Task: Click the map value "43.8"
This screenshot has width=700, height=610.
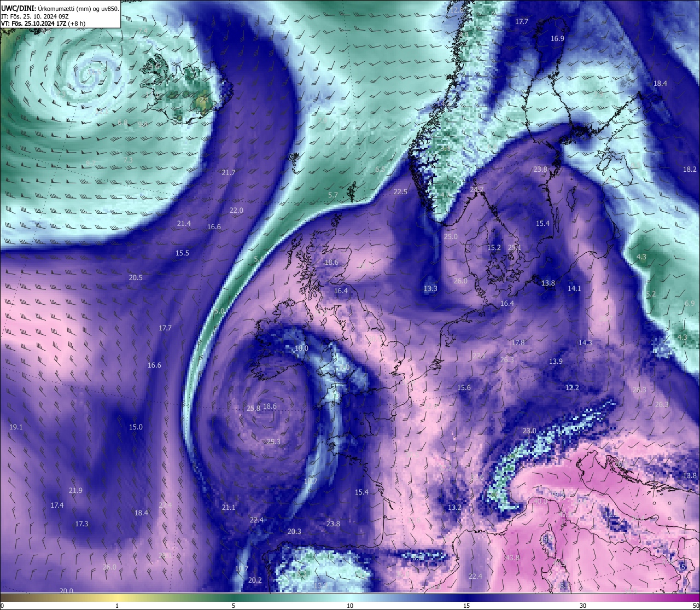Action: coord(512,558)
